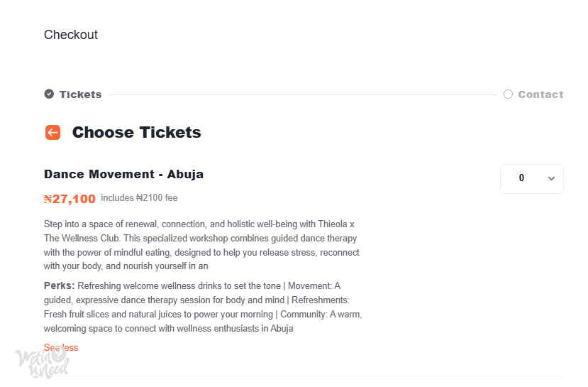Image resolution: width=588 pixels, height=387 pixels.
Task: Click the Step into a space description paragraph
Action: pyautogui.click(x=201, y=245)
